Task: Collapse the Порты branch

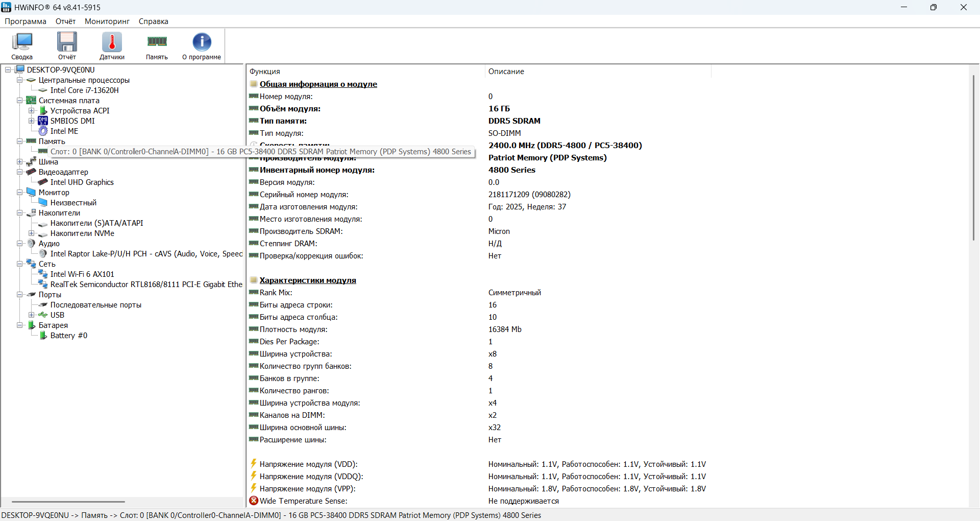Action: coord(20,294)
